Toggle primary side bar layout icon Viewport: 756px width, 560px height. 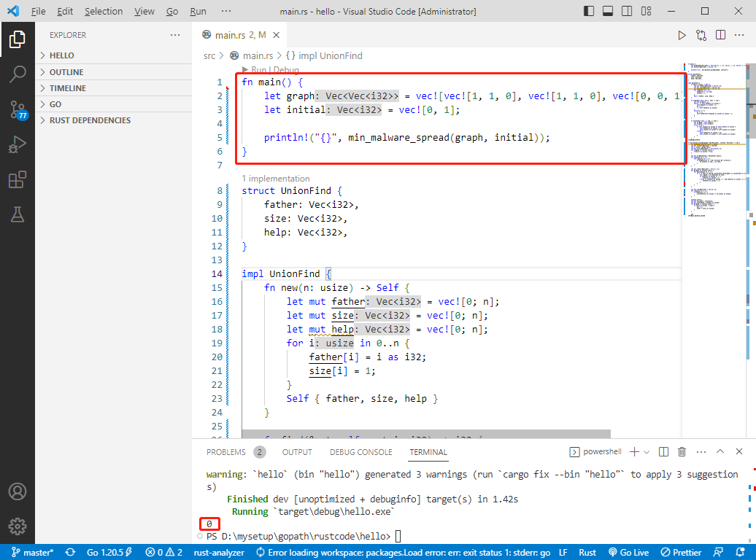click(589, 11)
